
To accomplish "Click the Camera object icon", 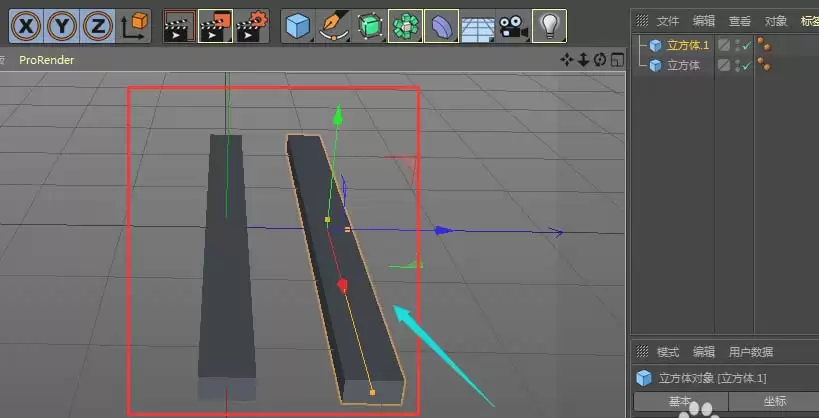I will pos(513,26).
